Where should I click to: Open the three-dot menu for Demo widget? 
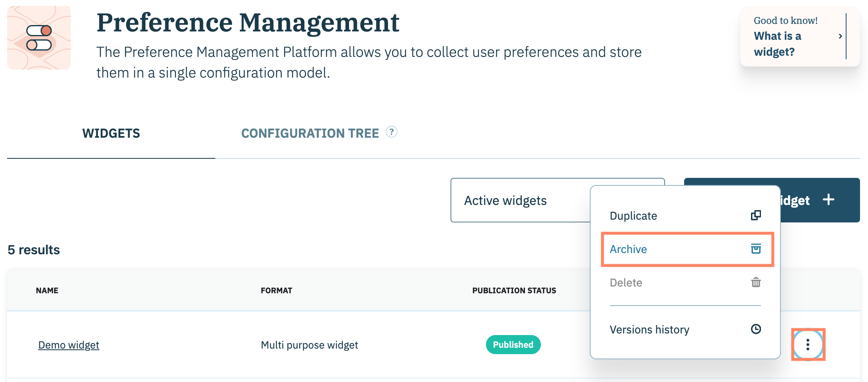808,345
